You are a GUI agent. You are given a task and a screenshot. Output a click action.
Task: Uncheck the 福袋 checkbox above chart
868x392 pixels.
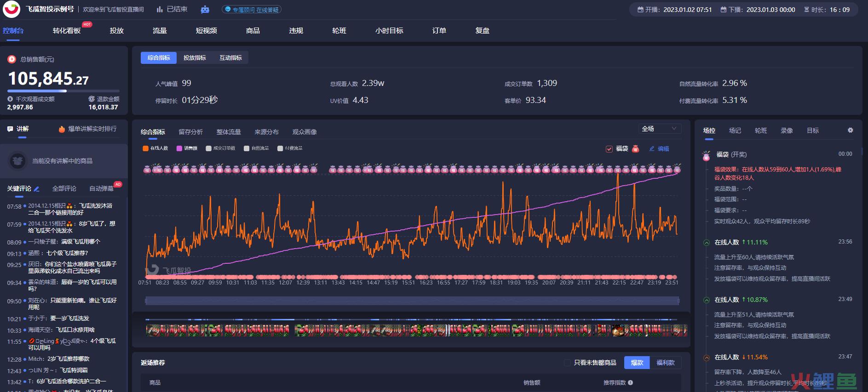pyautogui.click(x=609, y=148)
